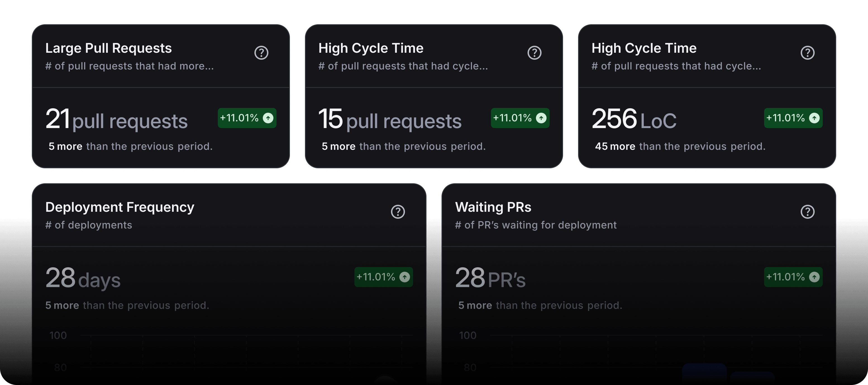Click the +11.01% badge beside 15 pull requests

click(519, 118)
